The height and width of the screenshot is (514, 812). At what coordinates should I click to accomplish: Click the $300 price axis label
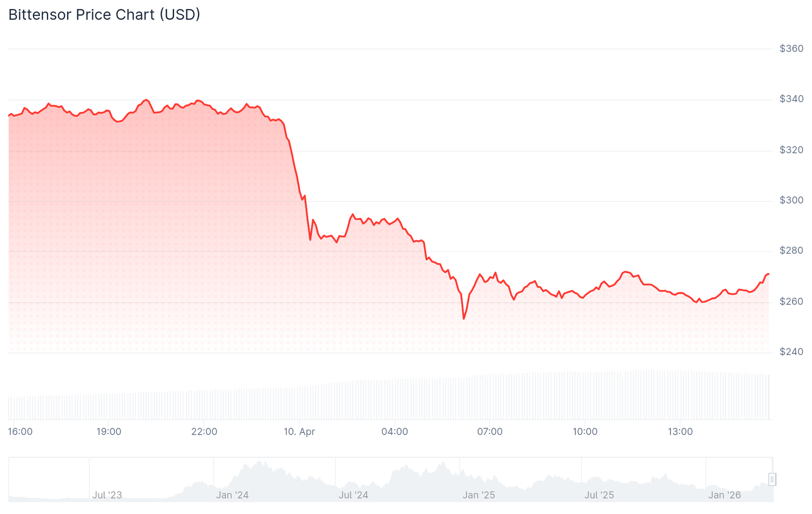pyautogui.click(x=791, y=201)
